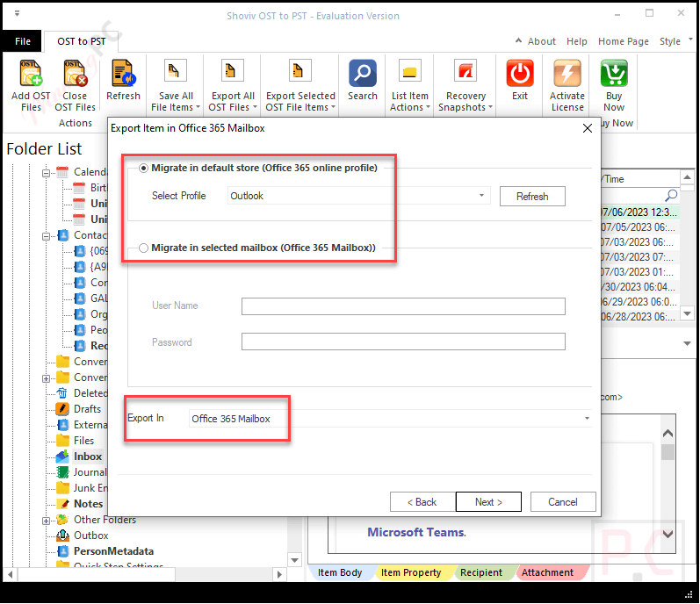700x604 pixels.
Task: Select Migrate in default store option
Action: (x=143, y=169)
